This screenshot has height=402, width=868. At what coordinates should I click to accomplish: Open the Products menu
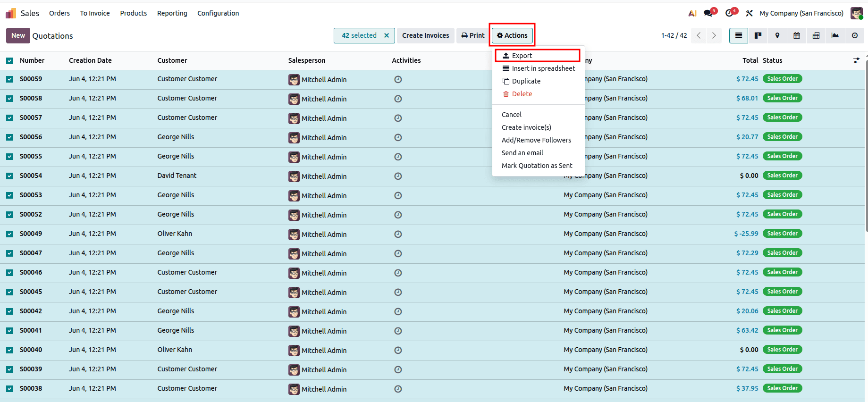pos(134,13)
